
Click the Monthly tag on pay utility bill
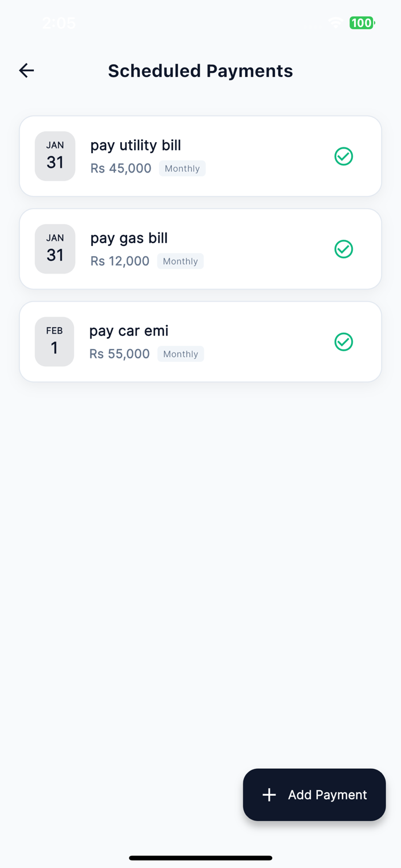182,169
